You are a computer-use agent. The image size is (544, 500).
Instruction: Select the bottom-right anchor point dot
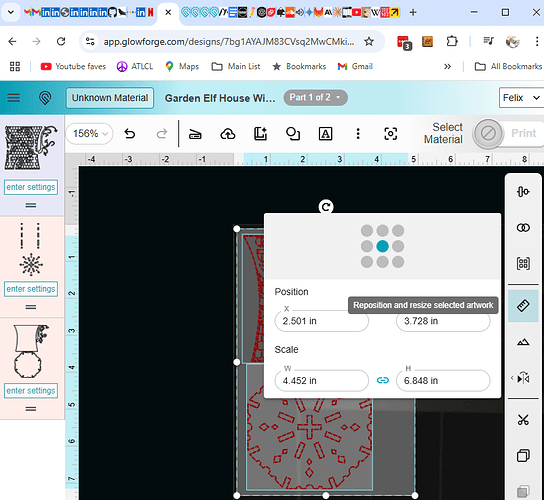pyautogui.click(x=398, y=262)
